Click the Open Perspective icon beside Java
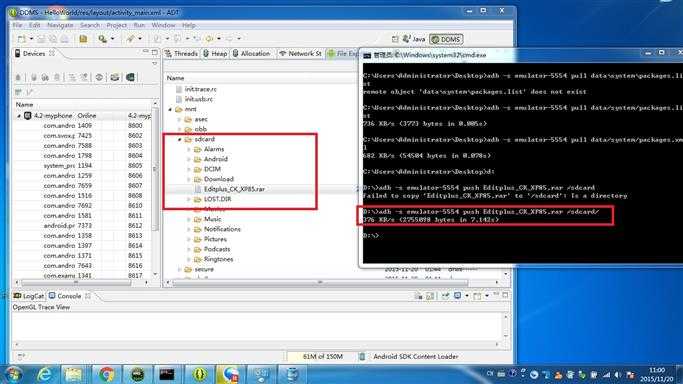The image size is (683, 384). click(x=395, y=39)
